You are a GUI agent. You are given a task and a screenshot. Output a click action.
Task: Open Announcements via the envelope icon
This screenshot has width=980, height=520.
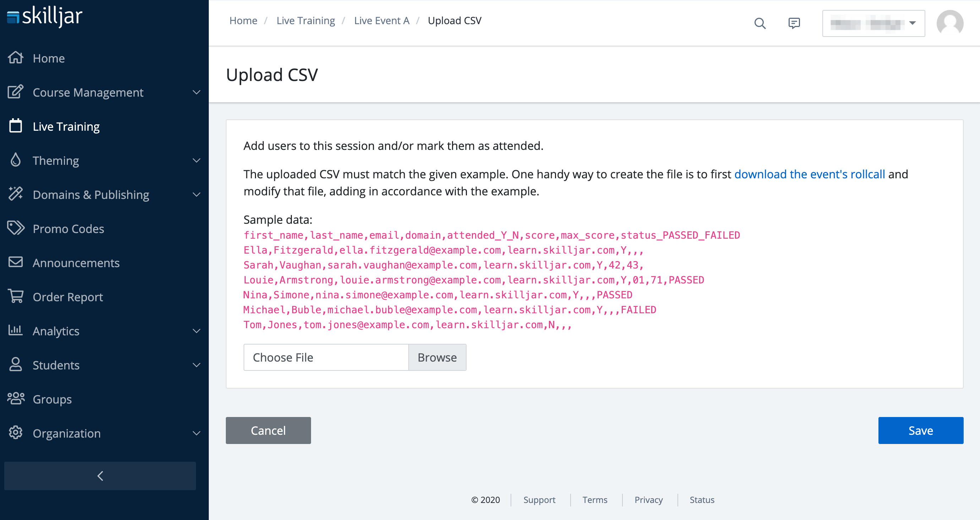coord(15,262)
